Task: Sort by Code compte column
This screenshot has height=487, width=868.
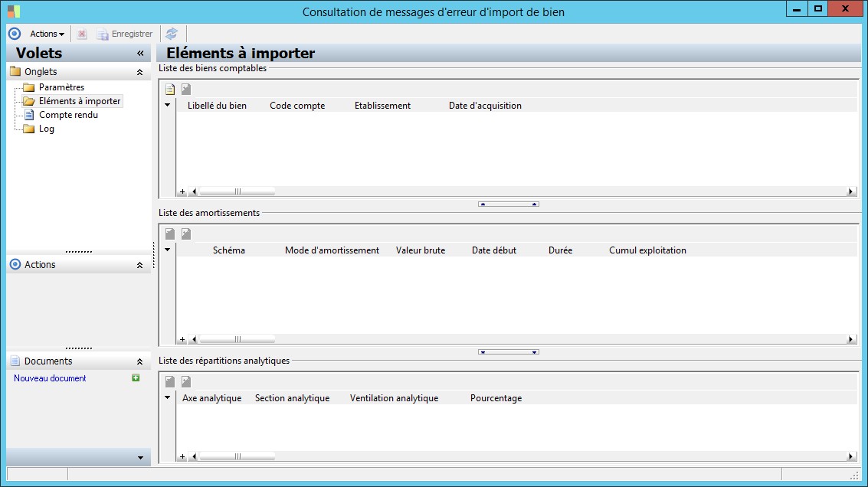Action: click(297, 106)
